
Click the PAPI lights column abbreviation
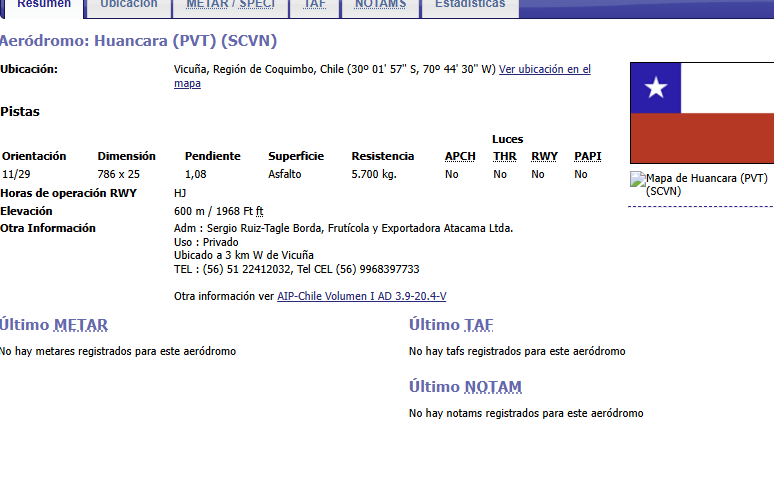[x=588, y=156]
